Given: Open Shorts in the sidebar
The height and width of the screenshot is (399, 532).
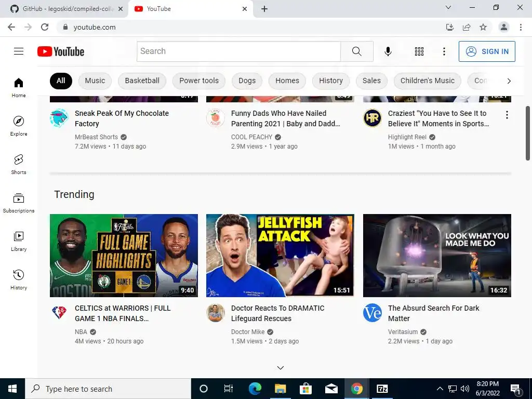Looking at the screenshot, I should 19,165.
